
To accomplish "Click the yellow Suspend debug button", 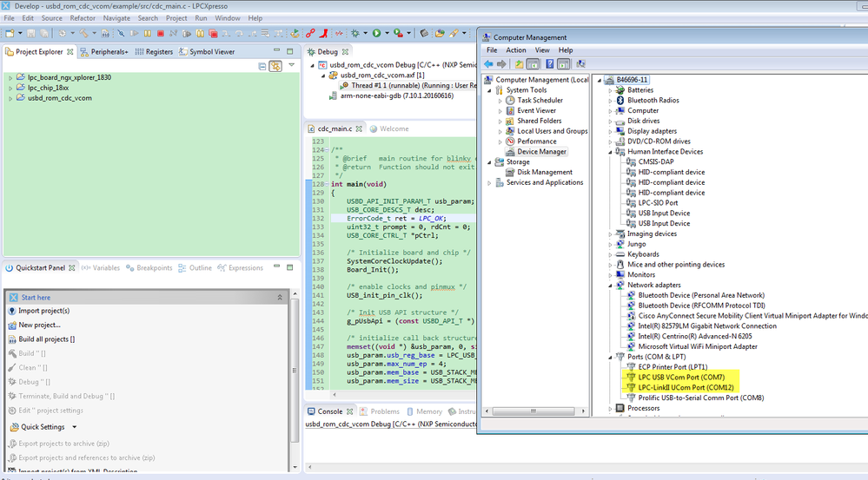I will 148,33.
